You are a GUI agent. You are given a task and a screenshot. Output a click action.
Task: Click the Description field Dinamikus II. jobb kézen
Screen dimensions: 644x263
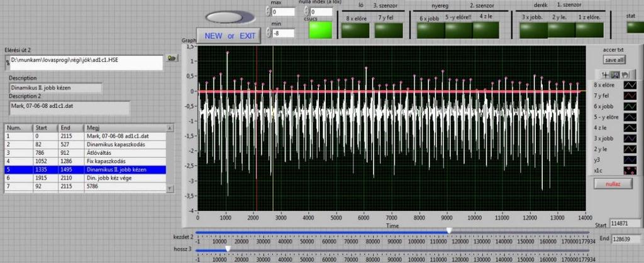pyautogui.click(x=55, y=88)
